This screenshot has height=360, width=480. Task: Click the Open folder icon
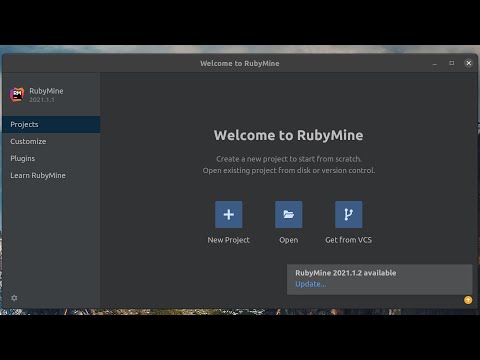click(x=289, y=214)
